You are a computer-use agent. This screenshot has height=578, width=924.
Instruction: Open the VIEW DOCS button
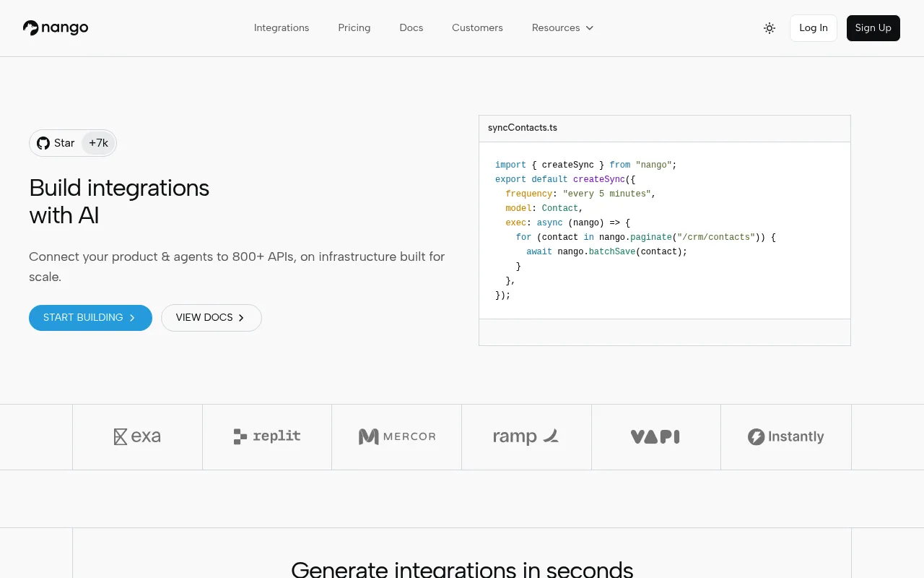point(212,318)
